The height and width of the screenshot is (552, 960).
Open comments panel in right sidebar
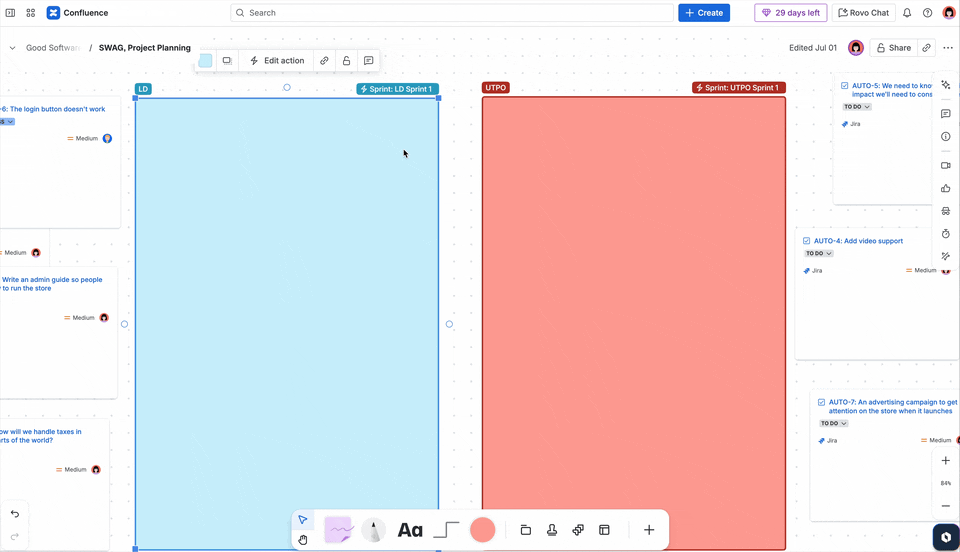click(946, 114)
